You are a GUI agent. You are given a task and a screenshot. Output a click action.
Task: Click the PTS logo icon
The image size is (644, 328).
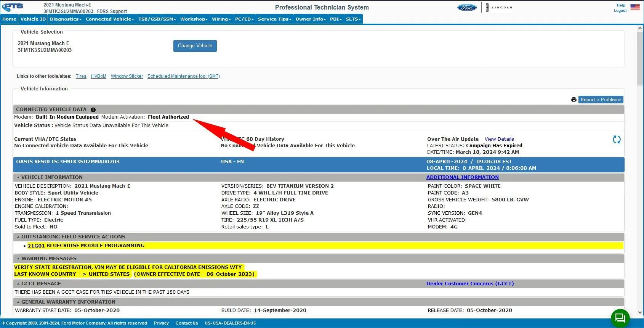(13, 7)
